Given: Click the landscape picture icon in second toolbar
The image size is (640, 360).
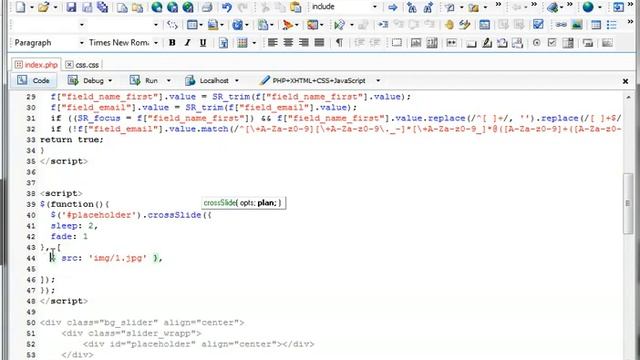Looking at the screenshot, I should [577, 25].
